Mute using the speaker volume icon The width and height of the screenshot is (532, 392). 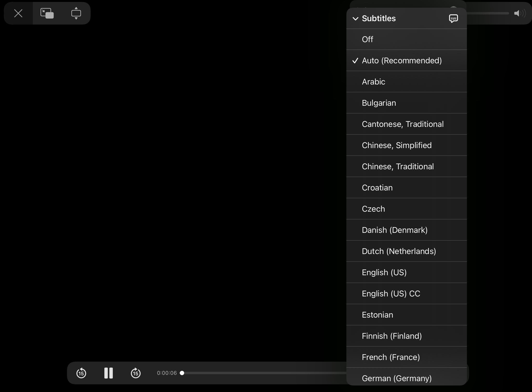(520, 13)
